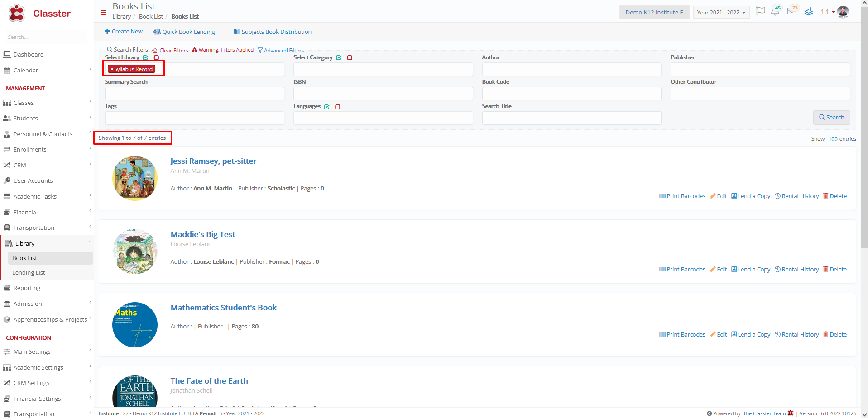Open Rental History for Jessi Ramsey book

[796, 196]
